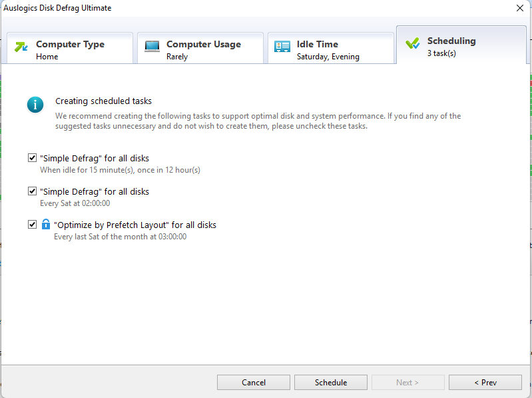Image resolution: width=532 pixels, height=398 pixels.
Task: Switch to the Computer Type tab
Action: [70, 48]
